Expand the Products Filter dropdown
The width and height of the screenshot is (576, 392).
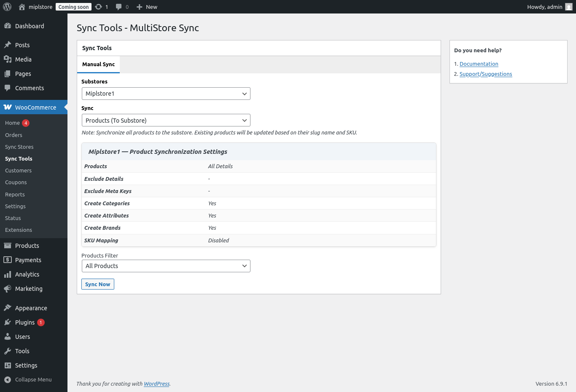[x=166, y=266]
